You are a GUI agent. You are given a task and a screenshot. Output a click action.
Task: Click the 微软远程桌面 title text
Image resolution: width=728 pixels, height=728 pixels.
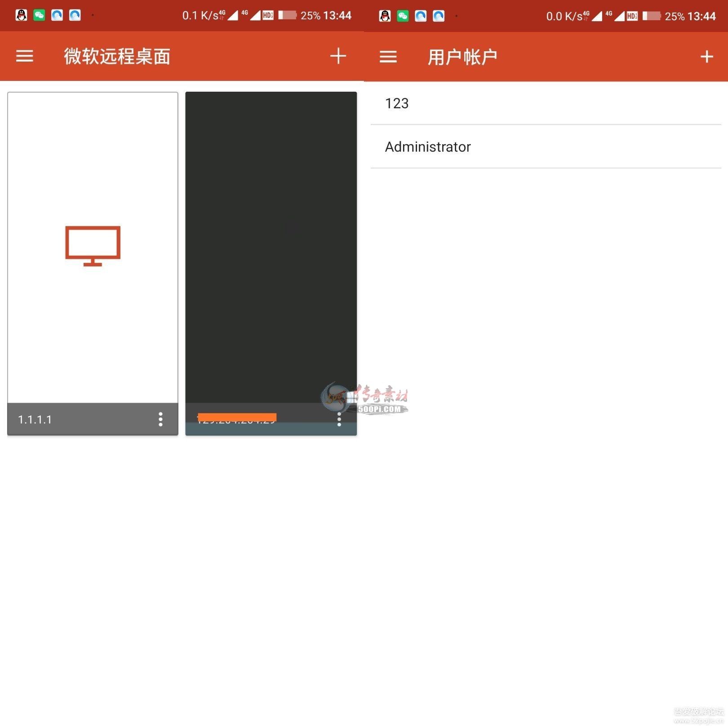[117, 57]
